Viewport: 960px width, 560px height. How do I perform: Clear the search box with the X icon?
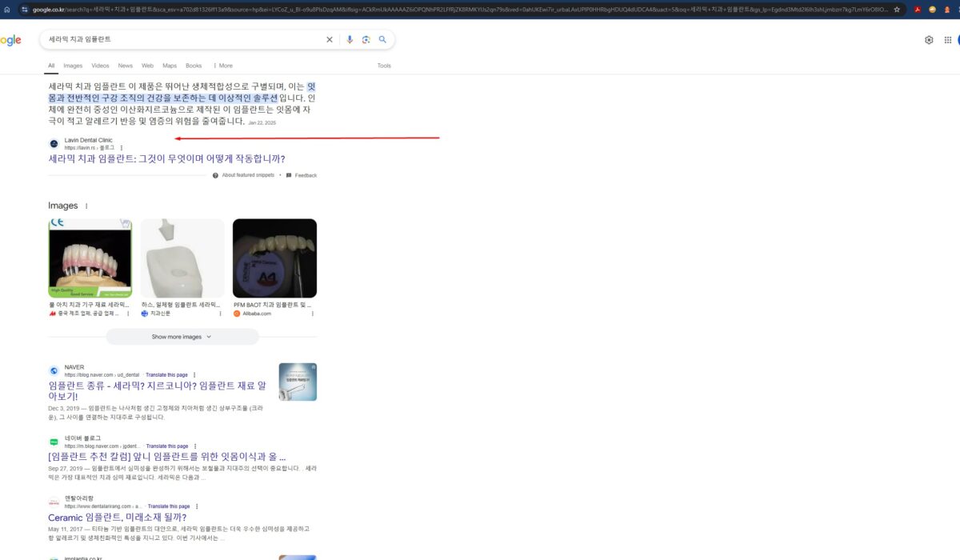330,39
